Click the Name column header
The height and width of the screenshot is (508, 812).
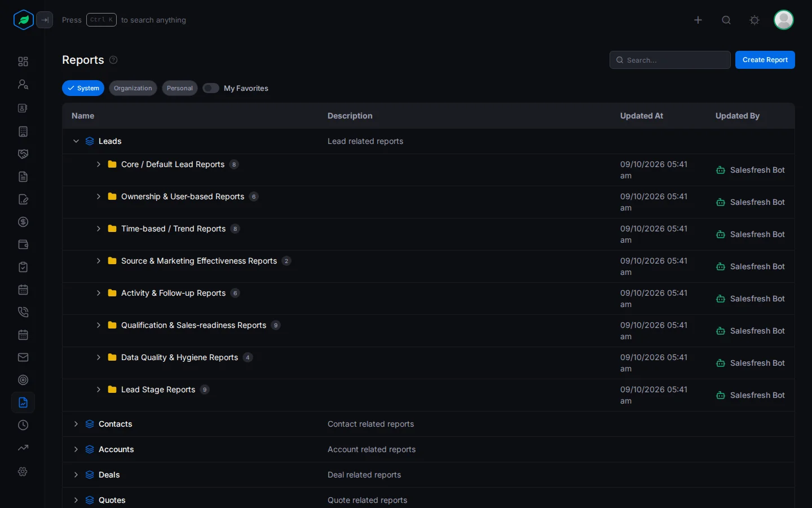(x=83, y=116)
